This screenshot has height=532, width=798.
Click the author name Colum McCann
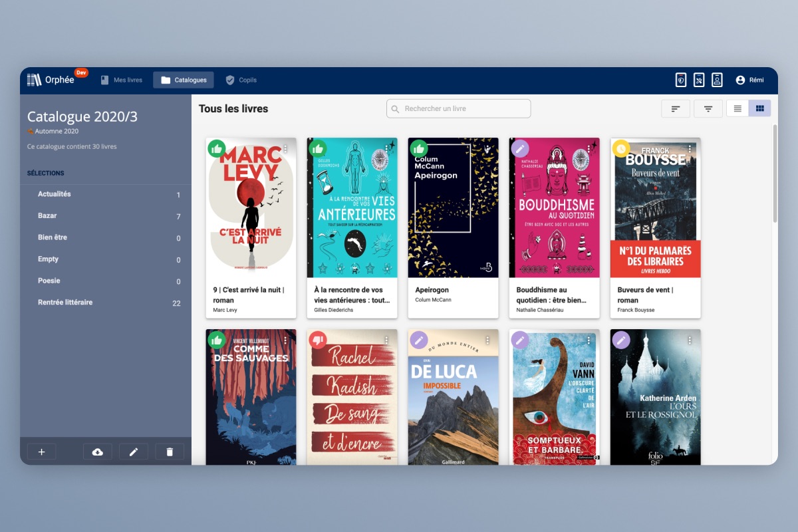click(434, 300)
